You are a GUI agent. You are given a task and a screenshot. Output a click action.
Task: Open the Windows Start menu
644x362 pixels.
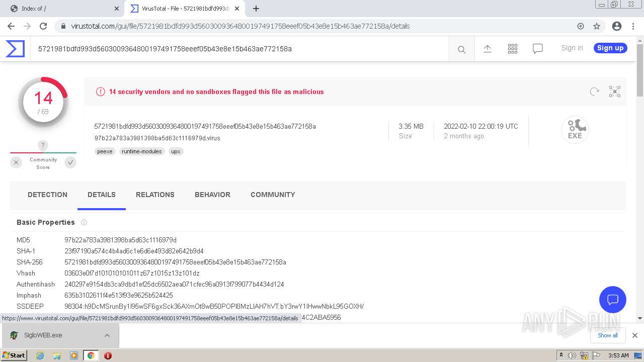[x=14, y=355]
